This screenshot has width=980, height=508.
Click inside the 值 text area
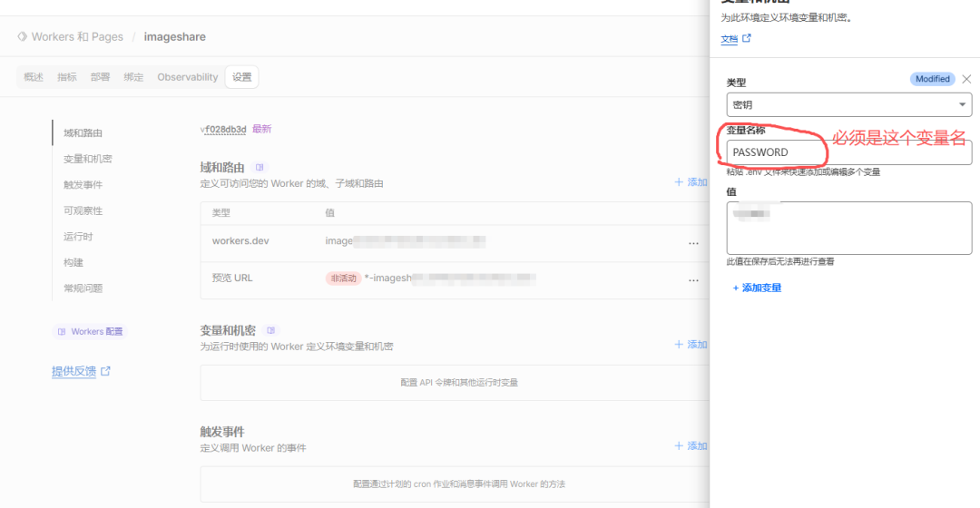click(x=848, y=228)
